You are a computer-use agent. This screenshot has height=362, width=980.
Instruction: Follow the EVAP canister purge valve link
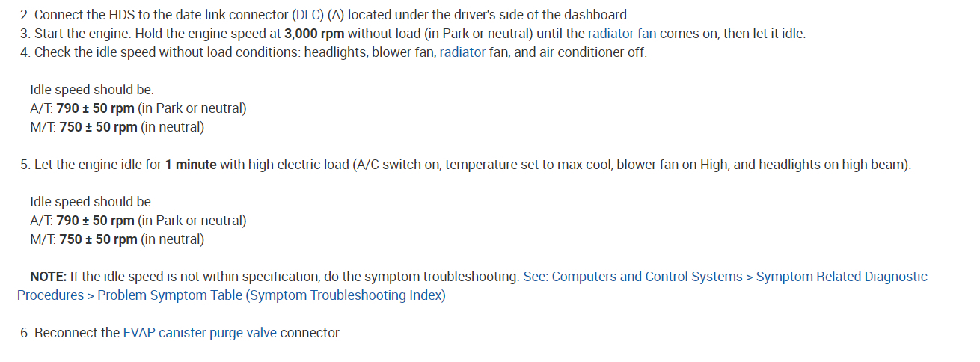pos(200,333)
